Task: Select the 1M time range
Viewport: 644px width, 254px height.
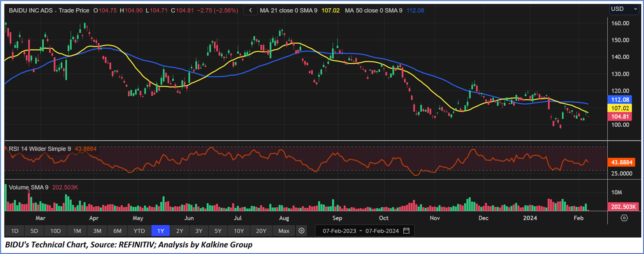Action: tap(77, 231)
